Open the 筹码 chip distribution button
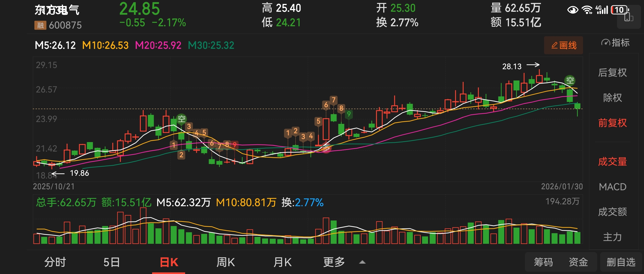644x274 pixels. point(543,262)
